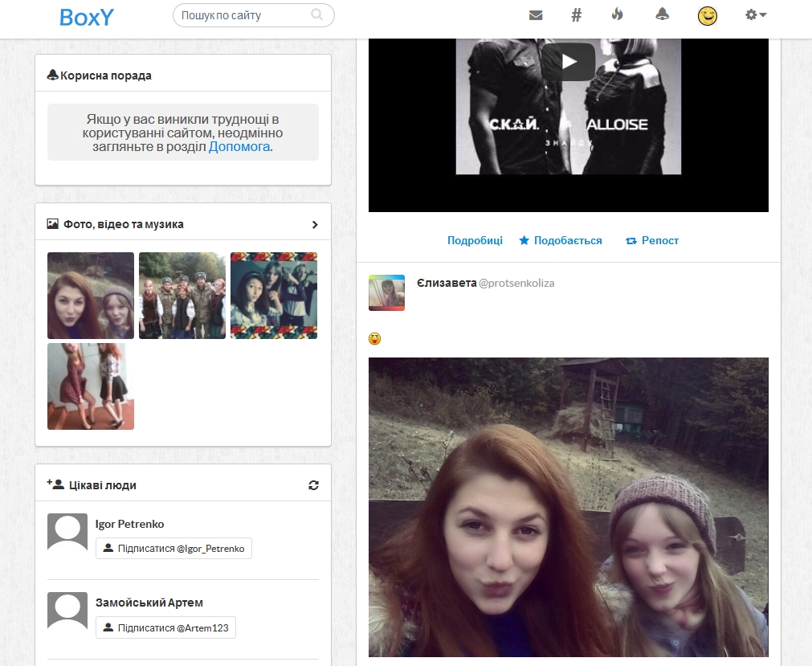Focus the Пошук по сайту search field
The width and height of the screenshot is (812, 666).
pyautogui.click(x=241, y=15)
